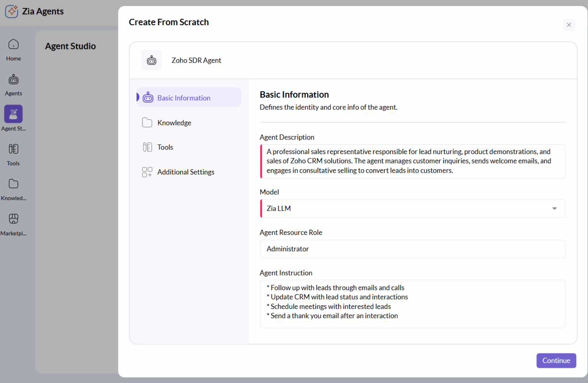Open the Zia LLM model dropdown
Image resolution: width=588 pixels, height=383 pixels.
pos(412,208)
